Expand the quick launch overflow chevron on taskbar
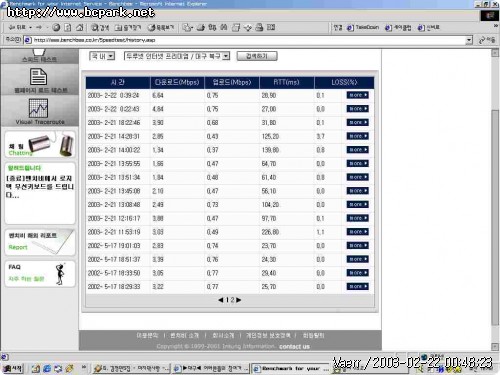This screenshot has width=500, height=375. [84, 367]
